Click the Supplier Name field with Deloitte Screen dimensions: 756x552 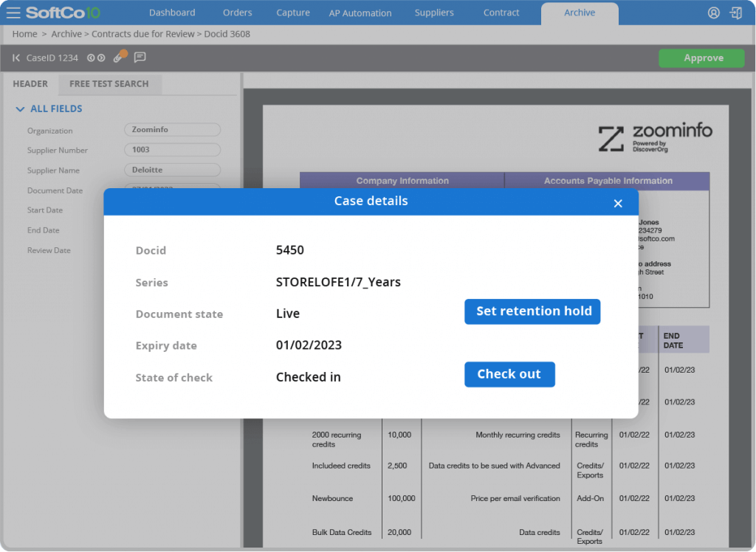pos(172,170)
